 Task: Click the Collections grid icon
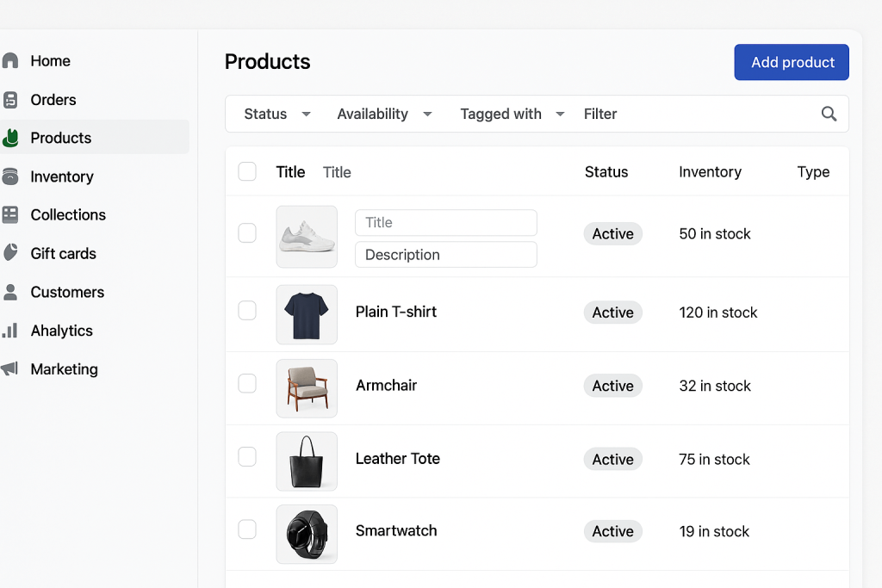(10, 215)
